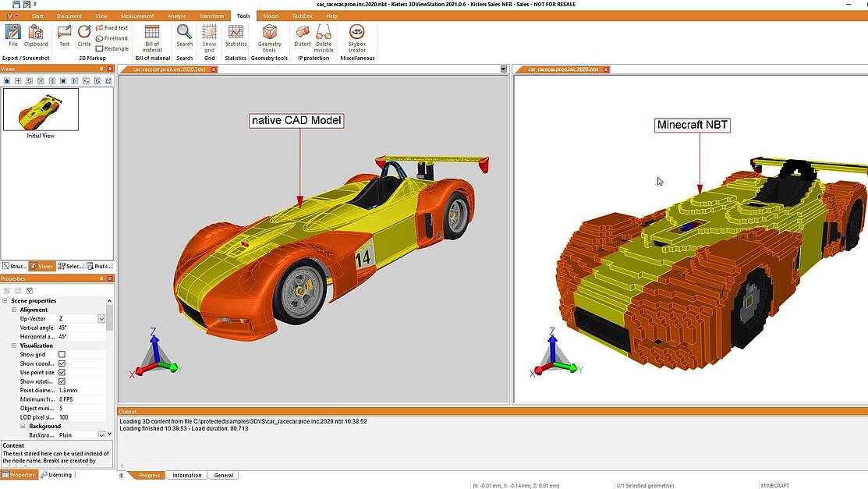868x489 pixels.
Task: Open the Search tool
Action: [x=184, y=35]
